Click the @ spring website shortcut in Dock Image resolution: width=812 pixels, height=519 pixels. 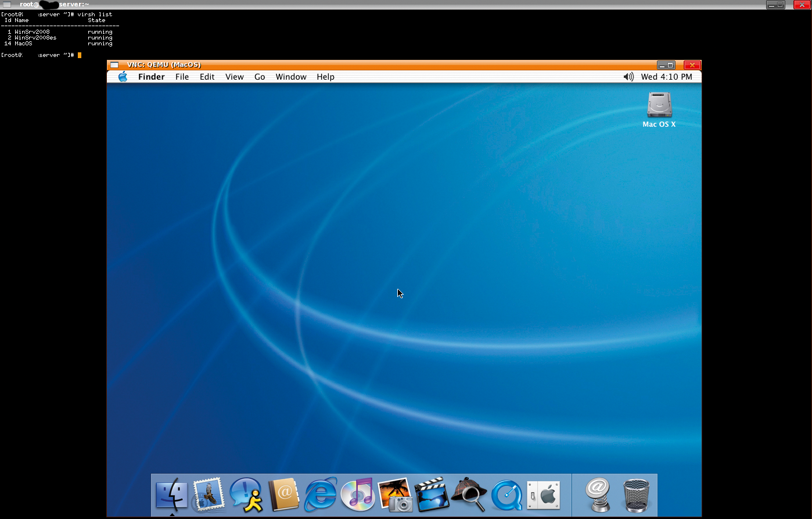(x=598, y=495)
